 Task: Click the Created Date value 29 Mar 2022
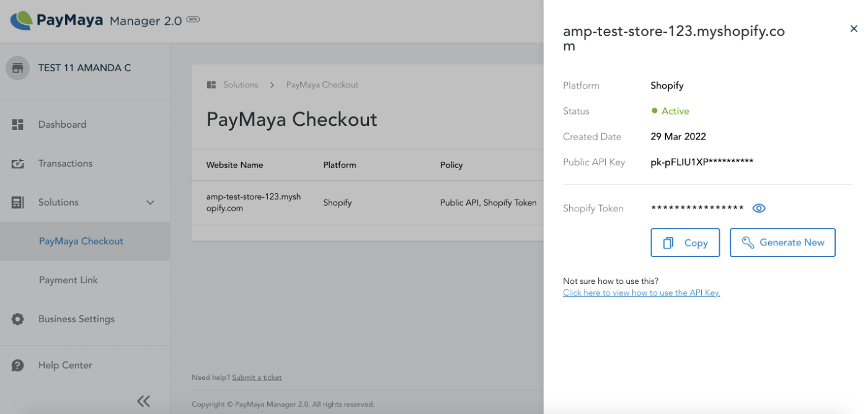[x=678, y=137]
